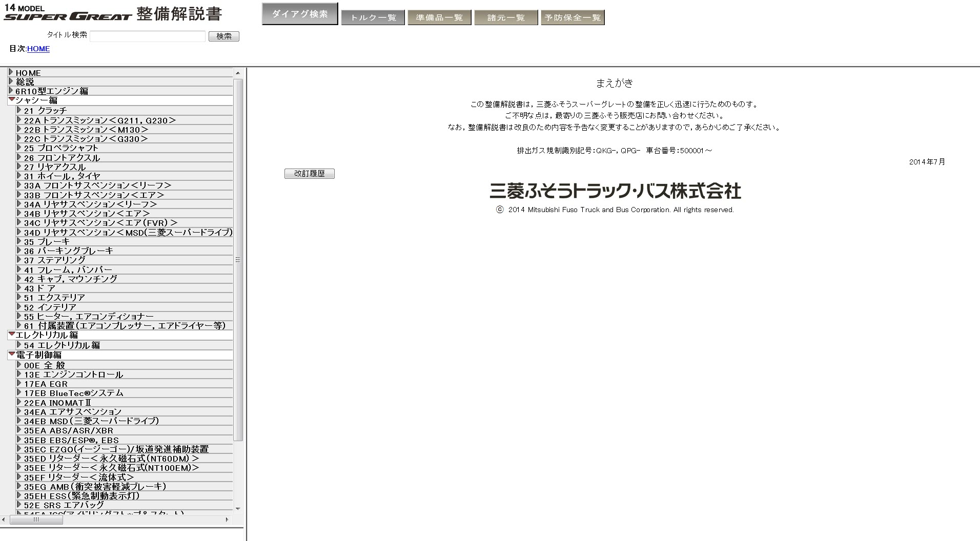
Task: Open the ダイアグ検索 tab
Action: point(300,14)
